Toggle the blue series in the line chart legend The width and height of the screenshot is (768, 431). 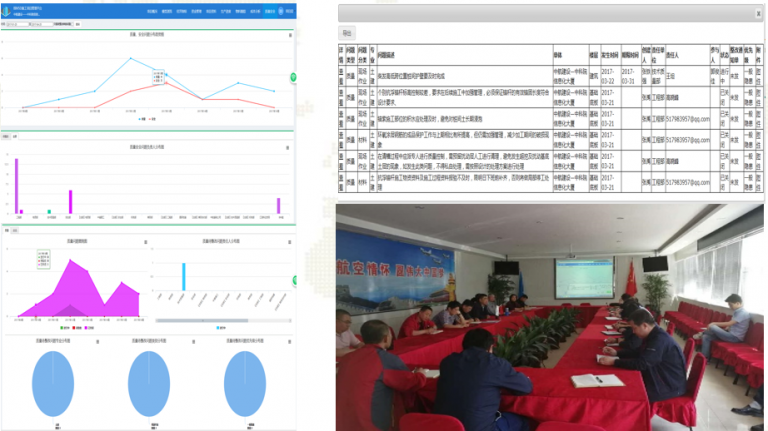[140, 118]
